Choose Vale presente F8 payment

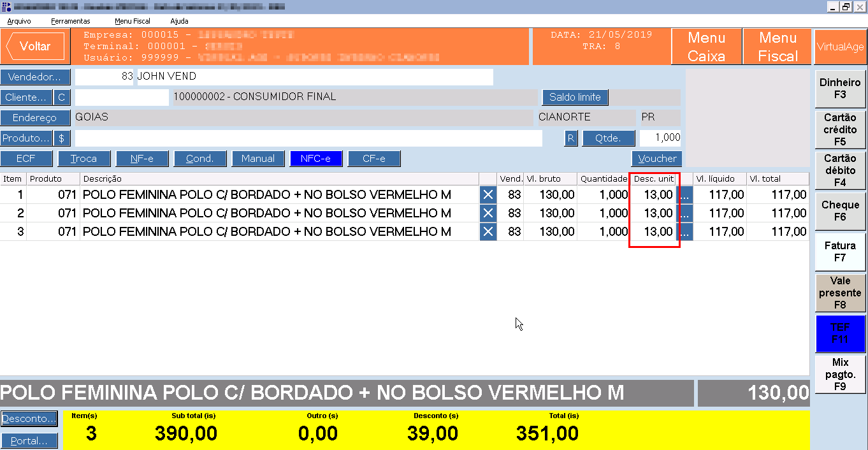click(840, 293)
